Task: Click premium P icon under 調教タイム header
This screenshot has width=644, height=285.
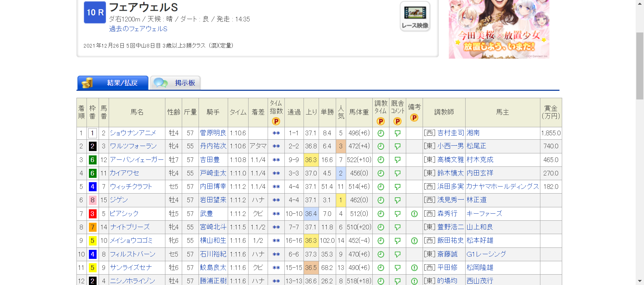Action: click(x=381, y=121)
